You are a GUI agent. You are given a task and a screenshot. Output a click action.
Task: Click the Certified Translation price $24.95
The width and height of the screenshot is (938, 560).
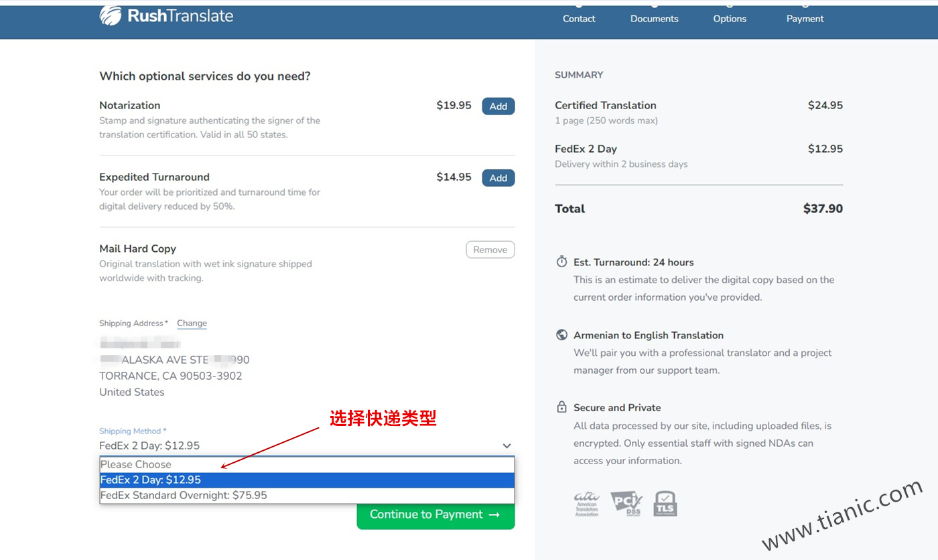pos(825,105)
